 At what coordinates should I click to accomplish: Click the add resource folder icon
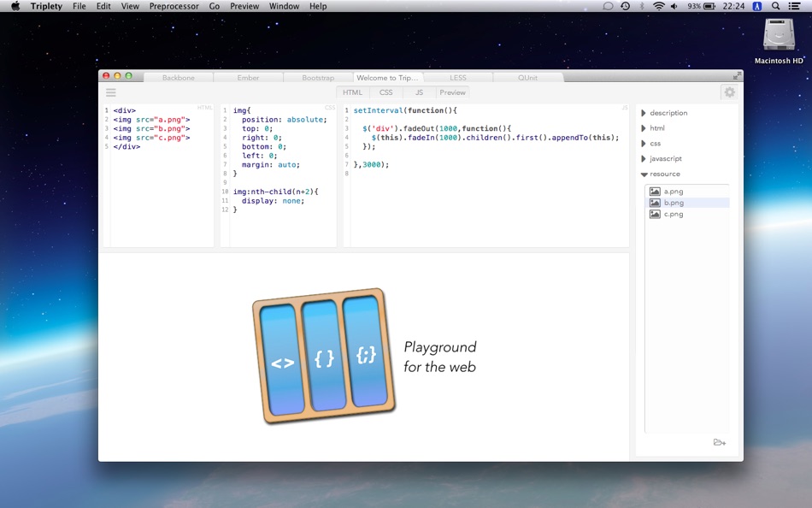pos(720,442)
